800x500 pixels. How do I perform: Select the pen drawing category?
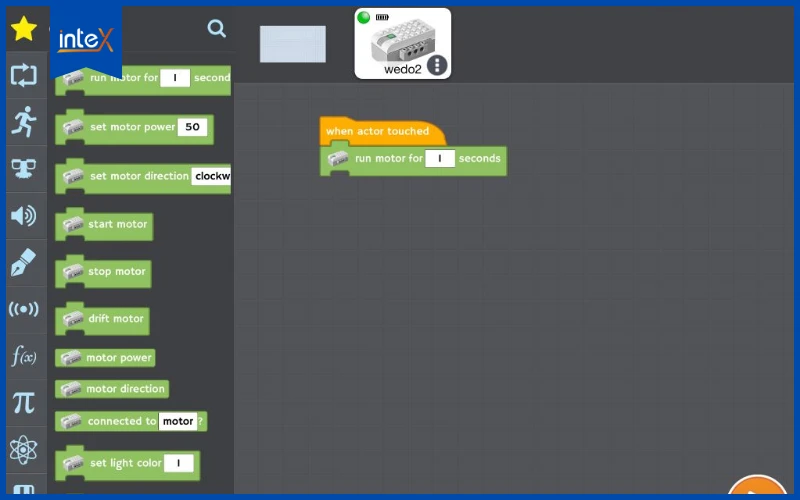click(x=23, y=262)
